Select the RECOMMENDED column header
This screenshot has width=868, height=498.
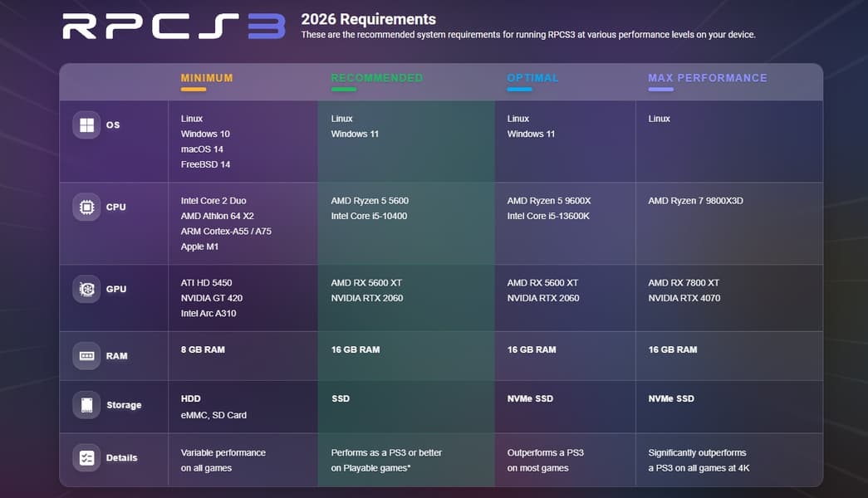(x=376, y=78)
